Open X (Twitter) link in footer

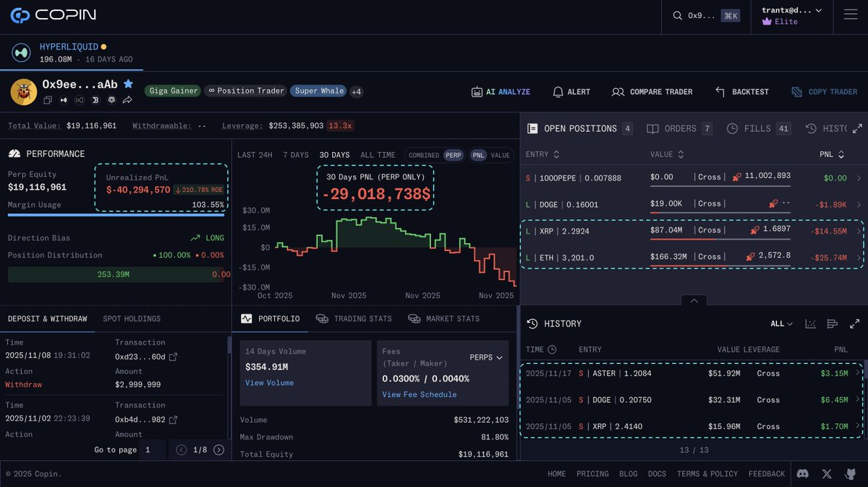827,474
